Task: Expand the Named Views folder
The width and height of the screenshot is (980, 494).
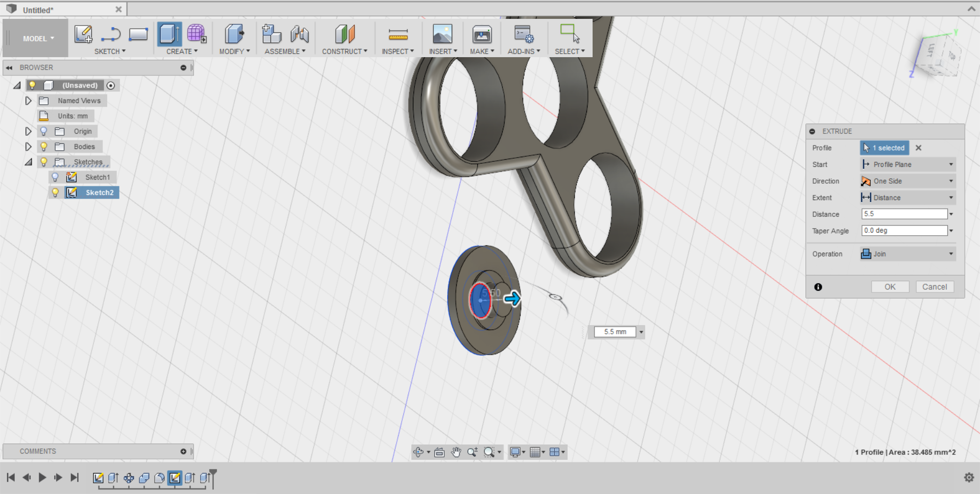Action: pyautogui.click(x=29, y=101)
